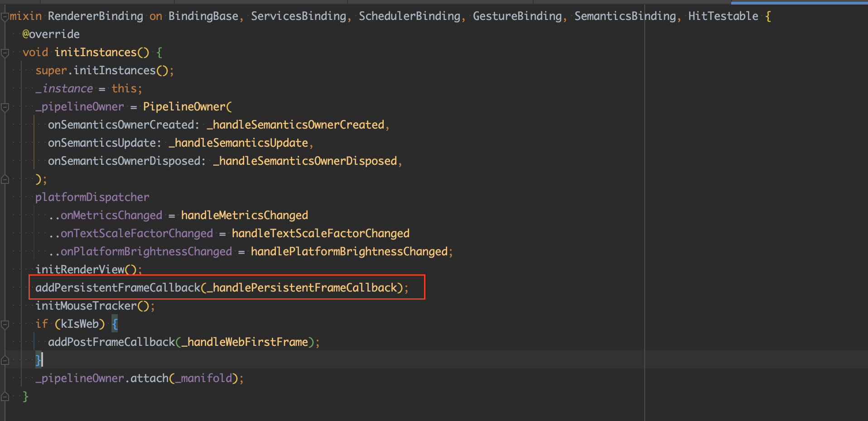Click the final closing brace of initInstances
The height and width of the screenshot is (421, 868).
pyautogui.click(x=26, y=397)
